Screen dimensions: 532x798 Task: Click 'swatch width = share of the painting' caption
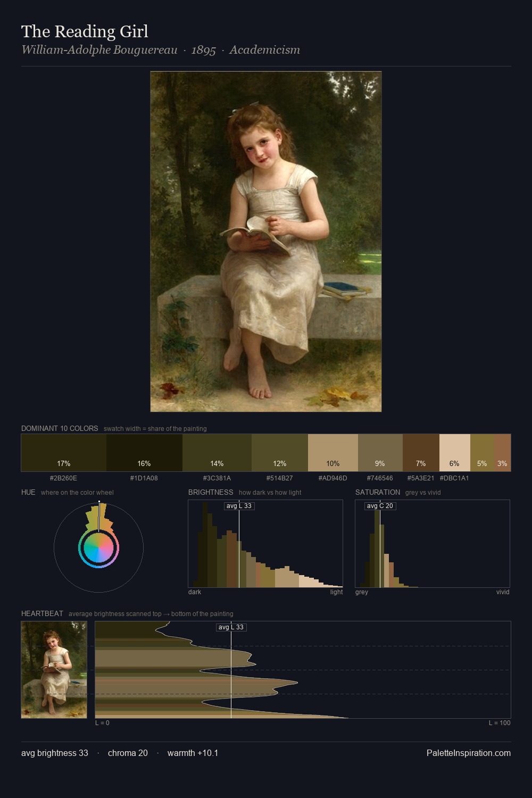[x=155, y=429]
